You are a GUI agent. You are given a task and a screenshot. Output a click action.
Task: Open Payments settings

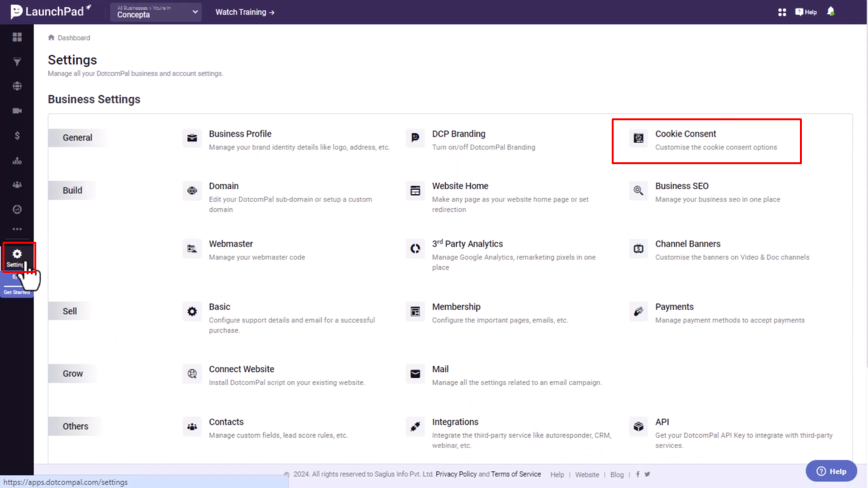pos(675,307)
